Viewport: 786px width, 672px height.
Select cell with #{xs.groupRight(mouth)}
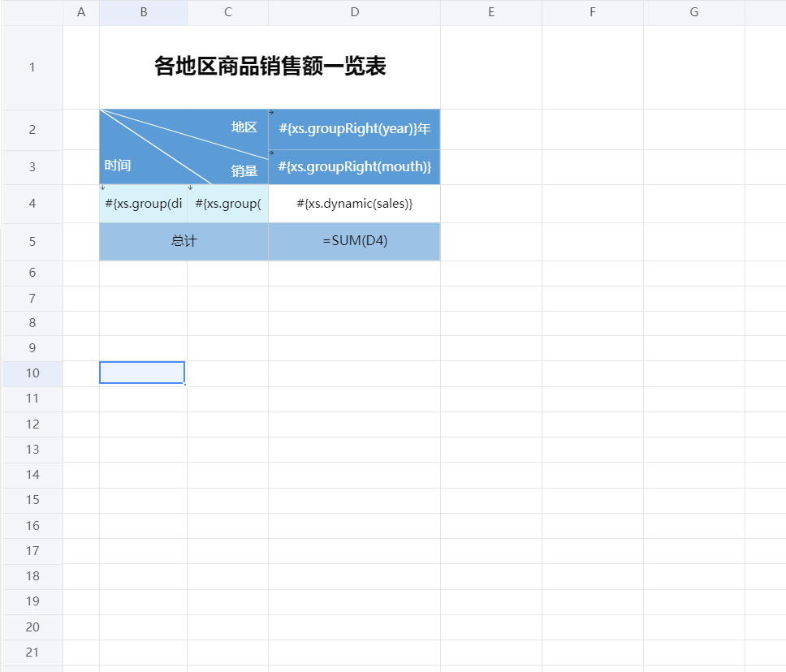[x=354, y=167]
